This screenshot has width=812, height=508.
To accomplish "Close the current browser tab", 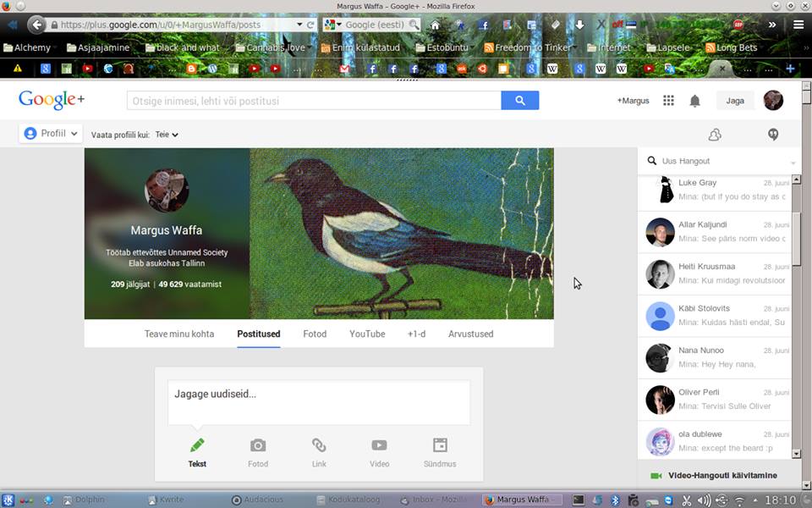I will pos(721,69).
